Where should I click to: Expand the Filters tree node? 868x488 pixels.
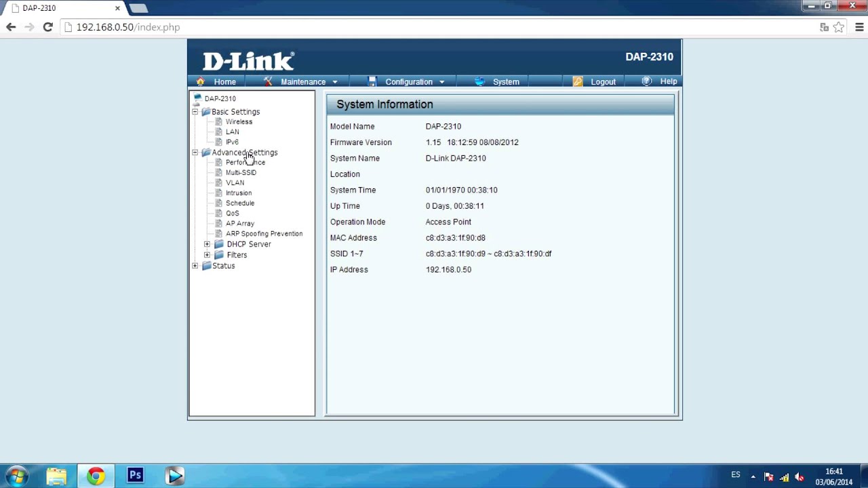(x=207, y=255)
